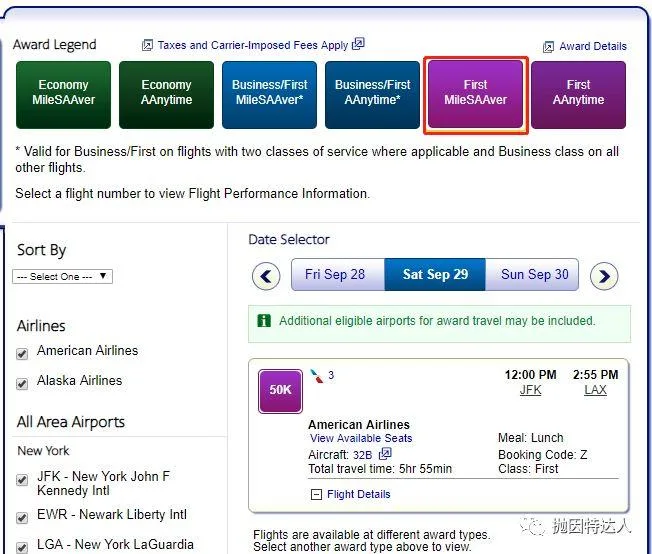Choose the First AAnytime award type
Viewport: 652px width, 554px height.
pos(578,93)
